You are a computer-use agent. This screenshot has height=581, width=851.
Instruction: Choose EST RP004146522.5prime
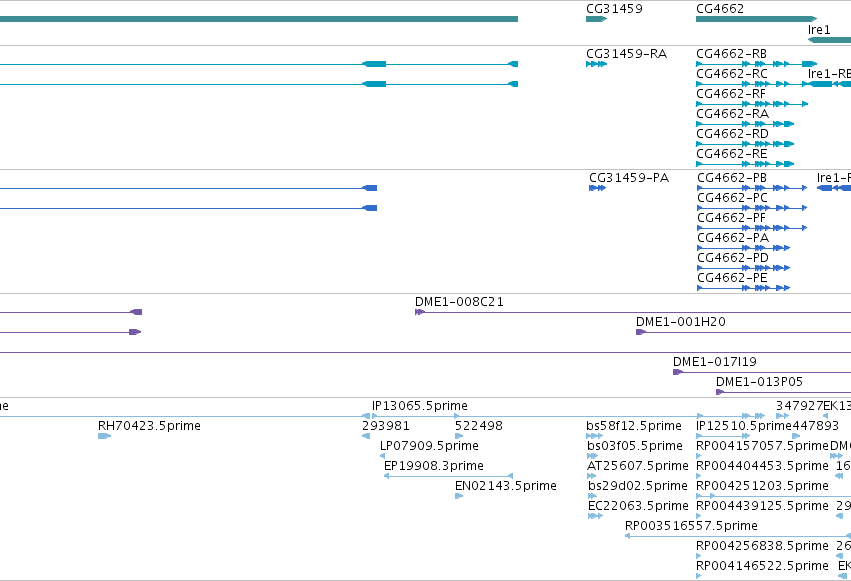pos(763,566)
